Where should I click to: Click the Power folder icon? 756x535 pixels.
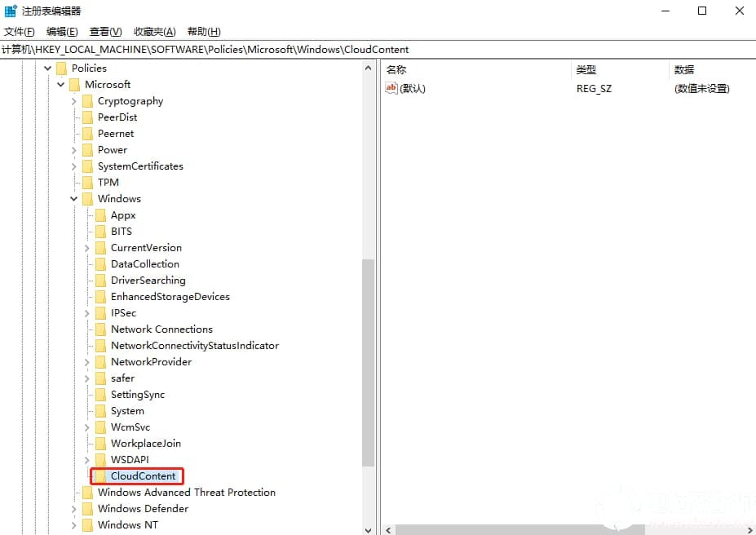click(87, 150)
